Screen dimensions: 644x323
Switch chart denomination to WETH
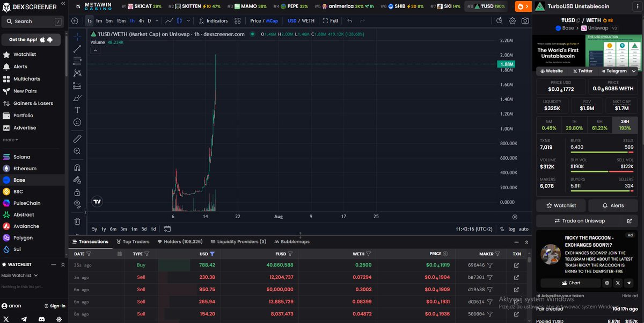click(308, 21)
